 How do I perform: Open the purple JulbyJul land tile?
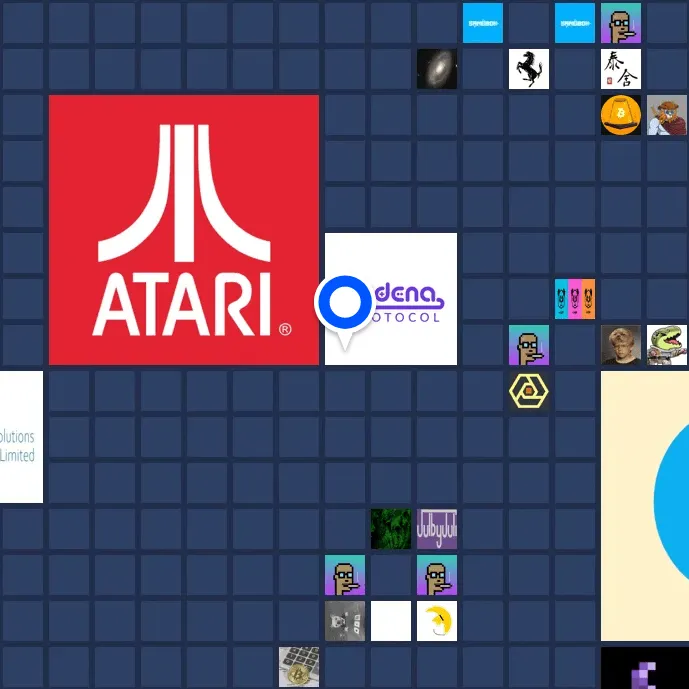[x=437, y=529]
